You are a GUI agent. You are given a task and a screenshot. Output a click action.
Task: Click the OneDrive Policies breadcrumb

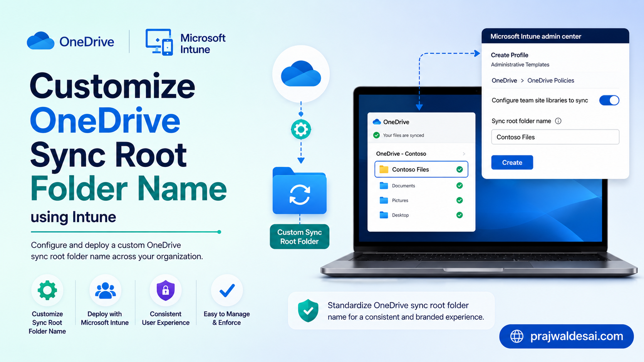(x=550, y=80)
